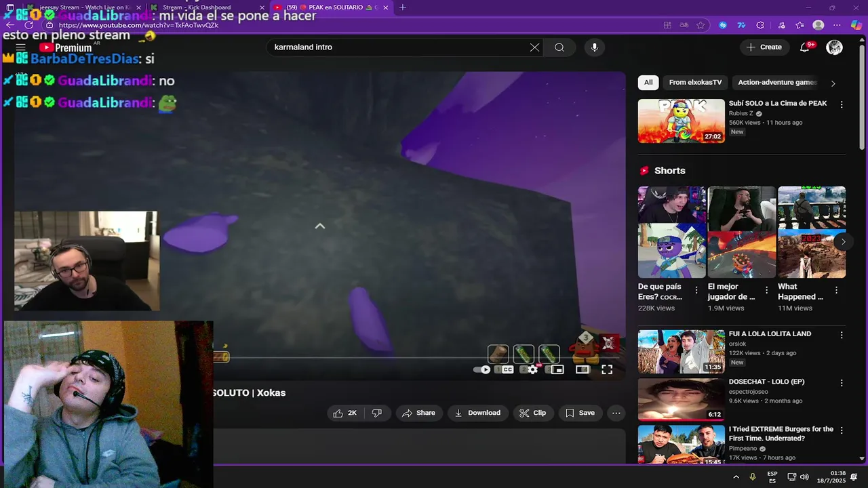Enable miniplayer mode in video player
This screenshot has height=488, width=868.
pos(557,369)
